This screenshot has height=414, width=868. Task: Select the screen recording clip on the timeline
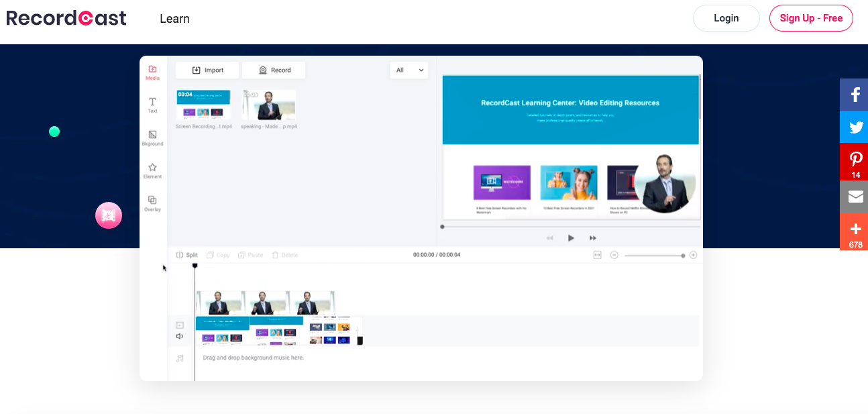279,331
